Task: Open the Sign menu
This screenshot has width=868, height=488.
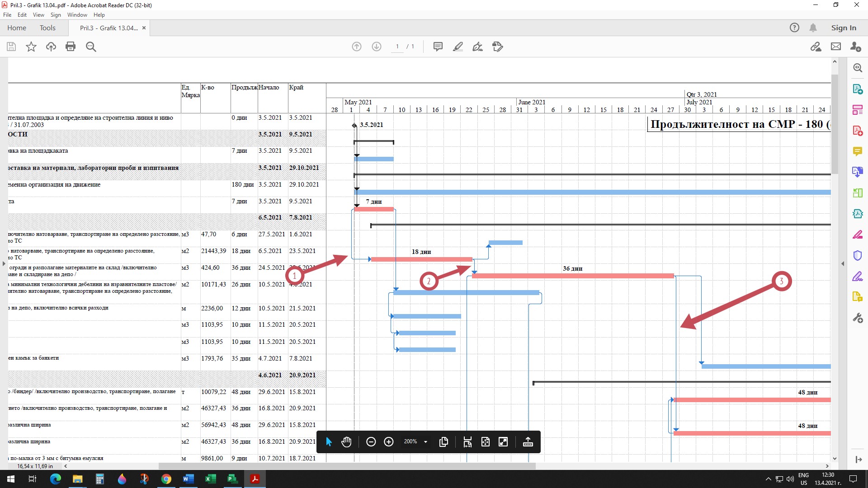Action: 56,15
